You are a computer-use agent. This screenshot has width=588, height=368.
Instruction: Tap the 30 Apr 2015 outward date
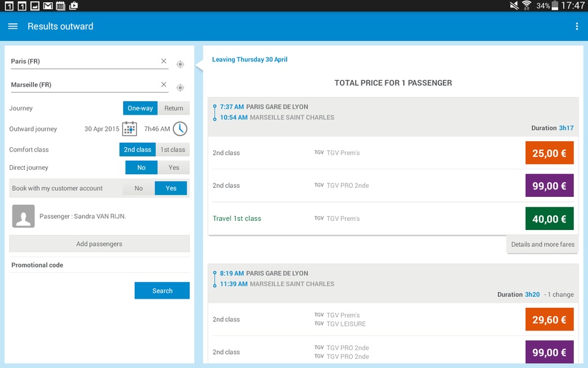click(102, 129)
